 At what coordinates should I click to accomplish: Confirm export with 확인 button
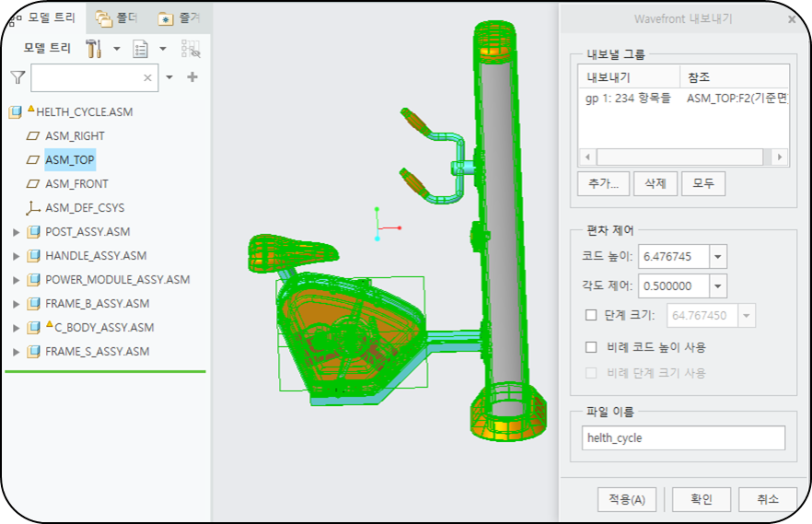pyautogui.click(x=702, y=499)
